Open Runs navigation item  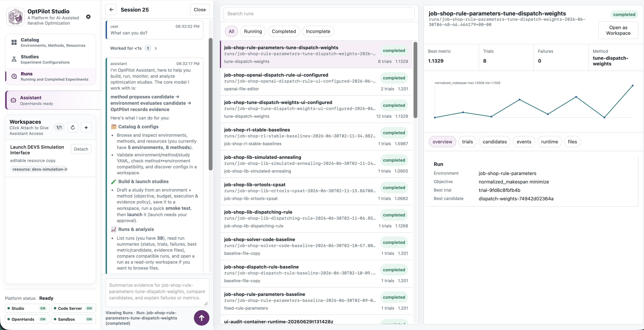(x=50, y=76)
